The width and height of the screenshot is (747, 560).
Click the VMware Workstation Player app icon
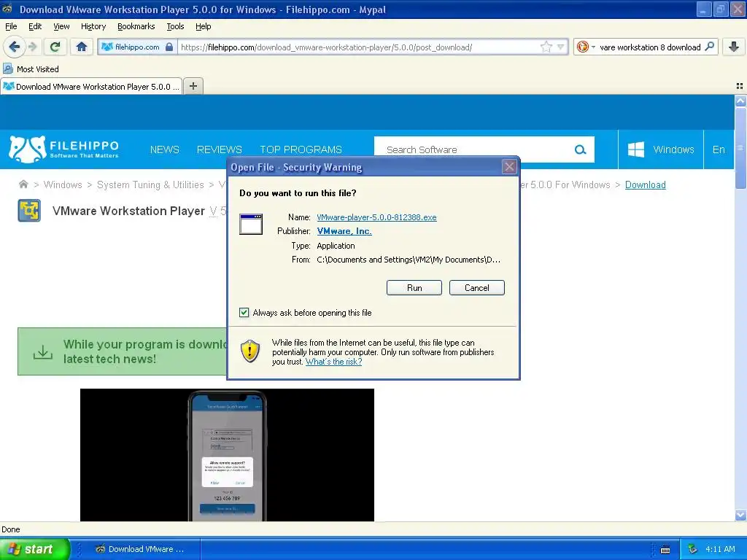(29, 211)
